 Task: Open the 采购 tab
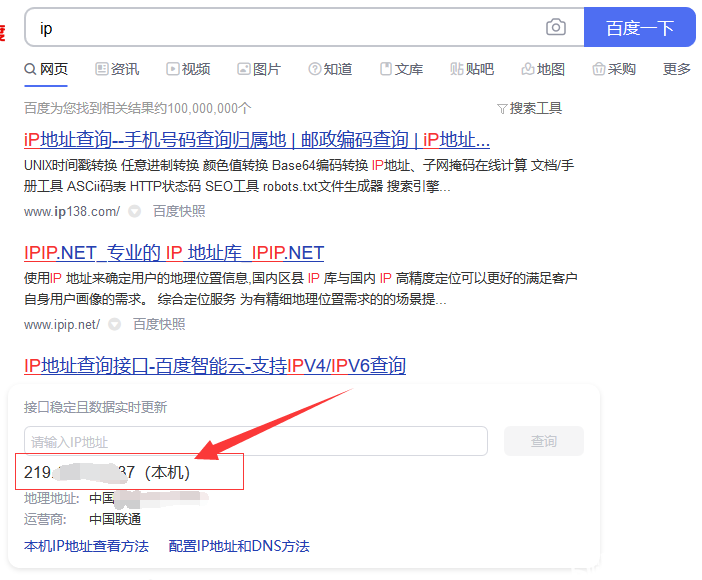pos(614,69)
